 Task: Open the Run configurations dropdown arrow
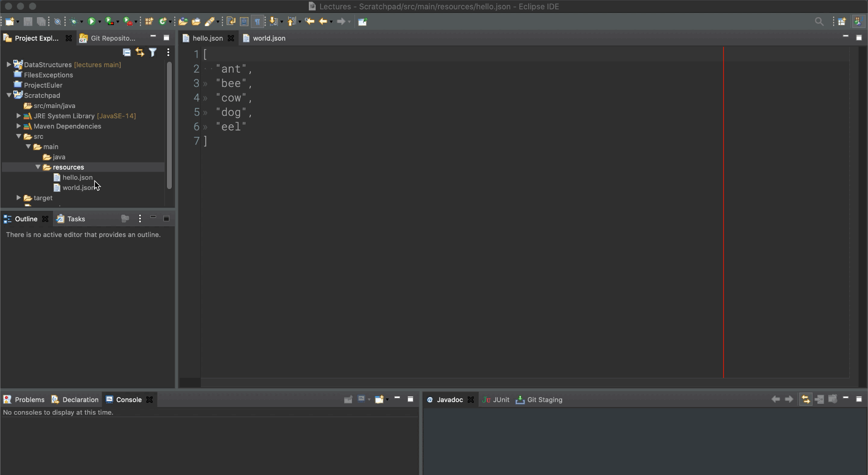pos(99,22)
